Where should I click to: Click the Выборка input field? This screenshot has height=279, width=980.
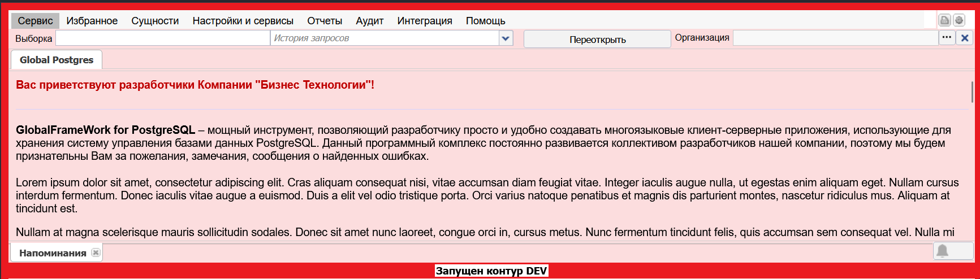(162, 38)
